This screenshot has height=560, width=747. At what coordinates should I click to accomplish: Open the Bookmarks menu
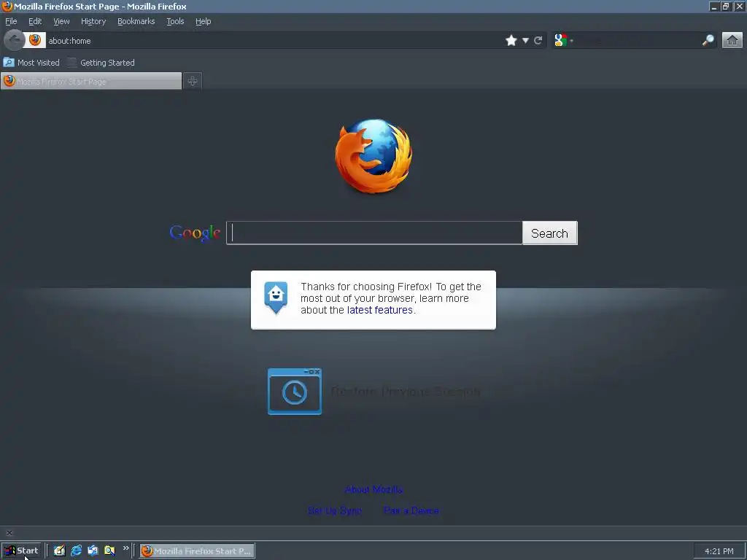(136, 21)
